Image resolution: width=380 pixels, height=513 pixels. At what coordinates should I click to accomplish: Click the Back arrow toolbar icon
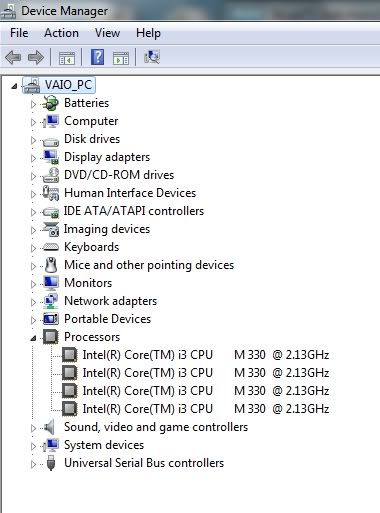13,57
